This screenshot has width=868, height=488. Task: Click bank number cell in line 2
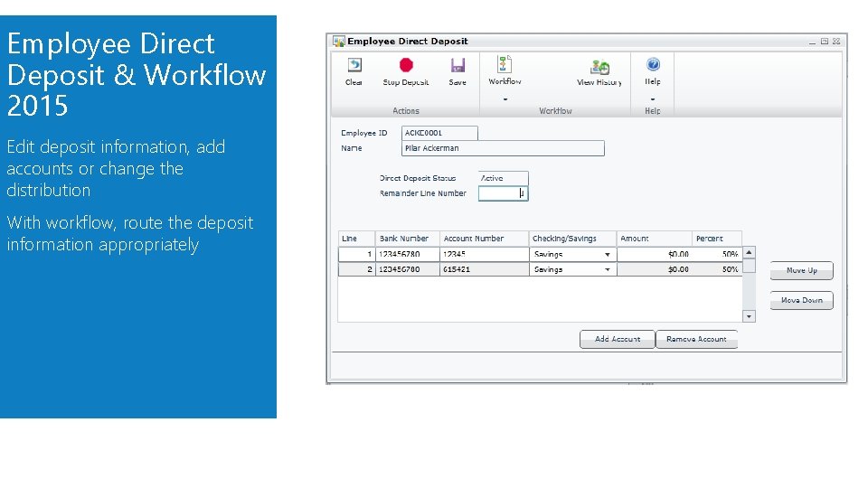408,269
